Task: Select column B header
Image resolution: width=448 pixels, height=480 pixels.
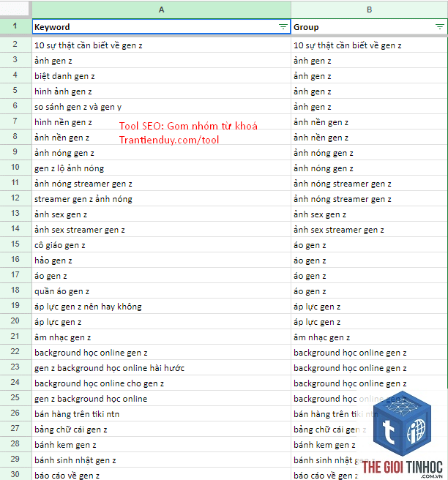Action: (369, 10)
